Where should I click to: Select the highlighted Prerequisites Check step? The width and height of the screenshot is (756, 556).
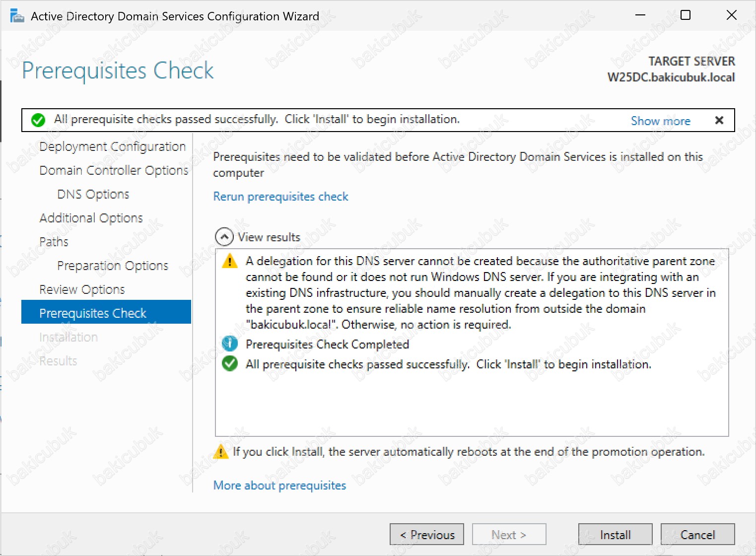(106, 312)
